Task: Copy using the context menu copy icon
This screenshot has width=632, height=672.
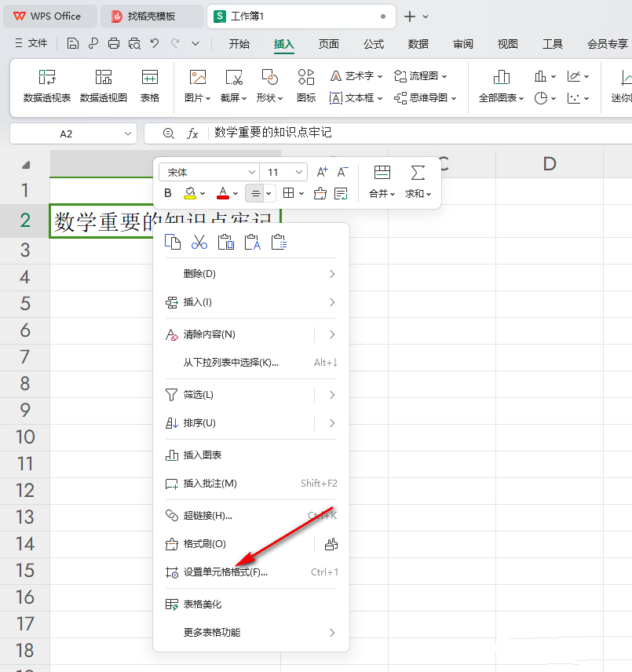Action: [x=173, y=242]
